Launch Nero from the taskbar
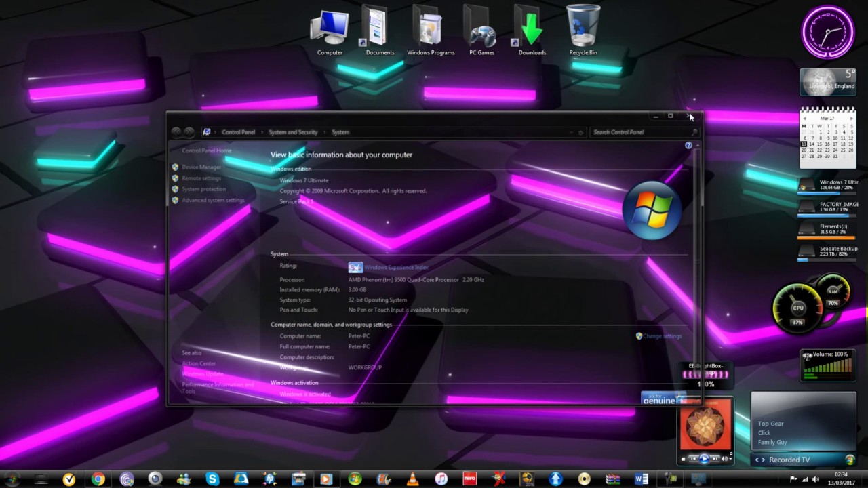Image resolution: width=868 pixels, height=488 pixels. pos(469,479)
